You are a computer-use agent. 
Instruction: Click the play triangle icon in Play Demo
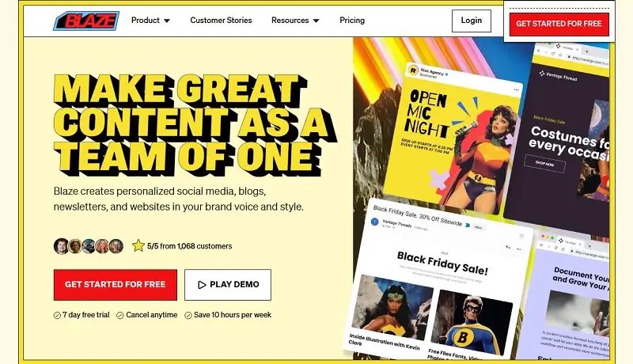202,285
